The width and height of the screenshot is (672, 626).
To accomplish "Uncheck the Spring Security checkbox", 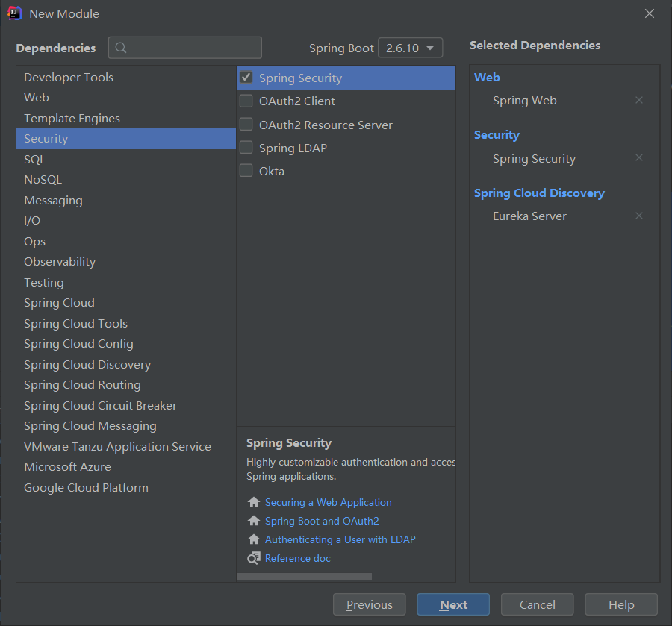I will point(246,78).
